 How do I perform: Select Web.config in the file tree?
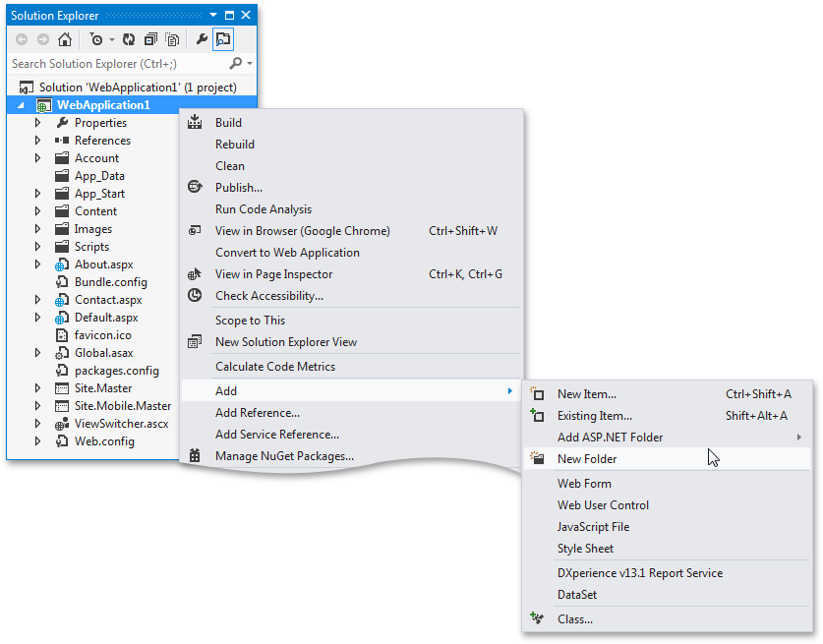(104, 441)
